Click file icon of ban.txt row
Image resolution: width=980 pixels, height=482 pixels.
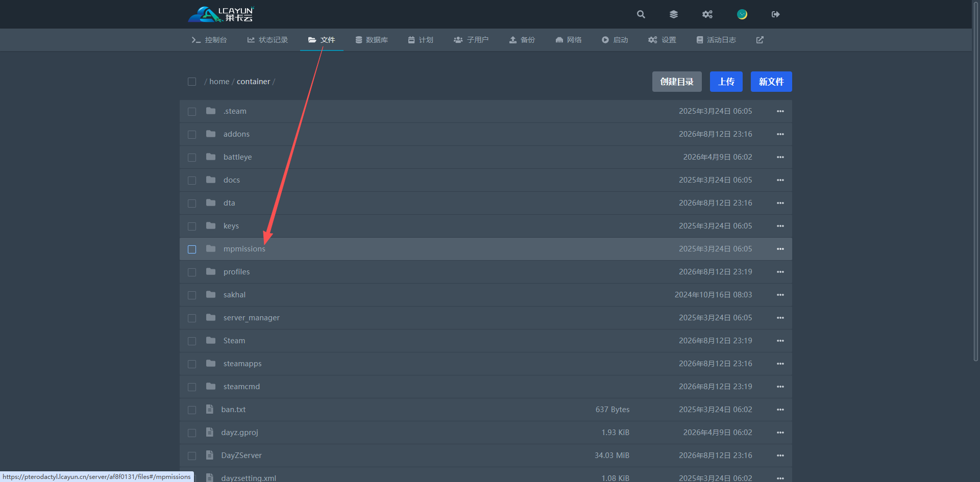209,409
